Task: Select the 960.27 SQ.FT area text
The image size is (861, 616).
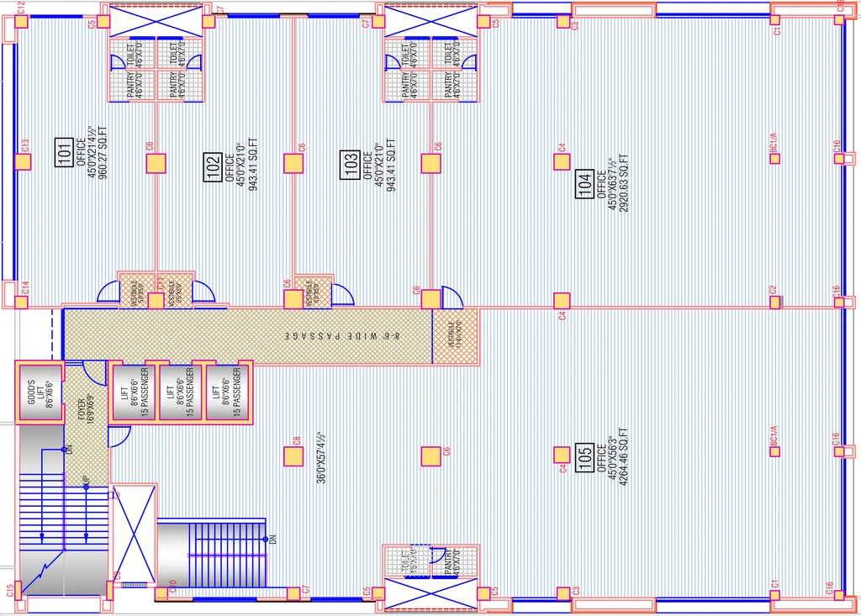Action: [102, 153]
